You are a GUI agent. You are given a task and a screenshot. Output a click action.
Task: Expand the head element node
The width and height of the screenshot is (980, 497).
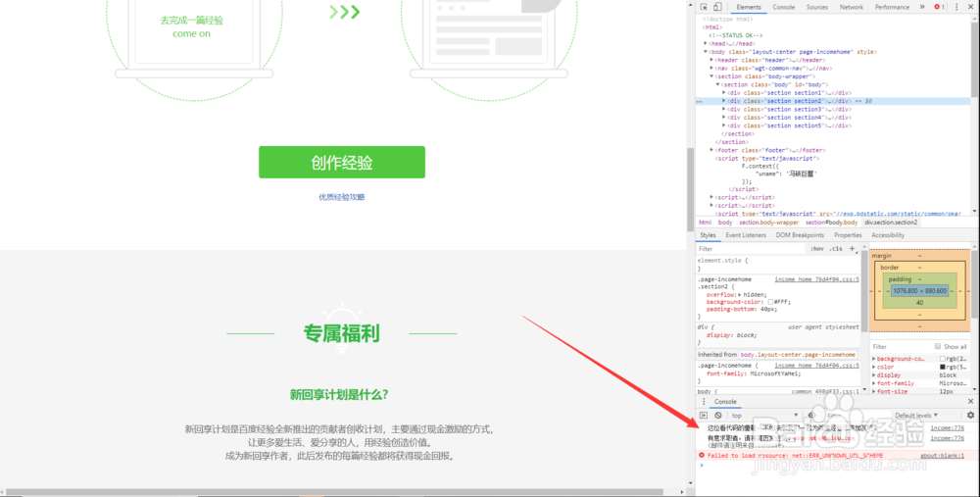[707, 44]
